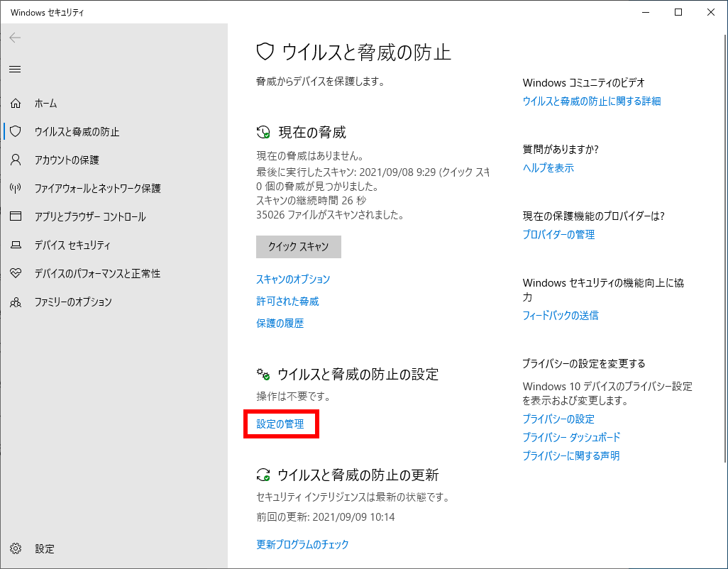Click the settings gear icon
The width and height of the screenshot is (728, 569).
tap(16, 548)
